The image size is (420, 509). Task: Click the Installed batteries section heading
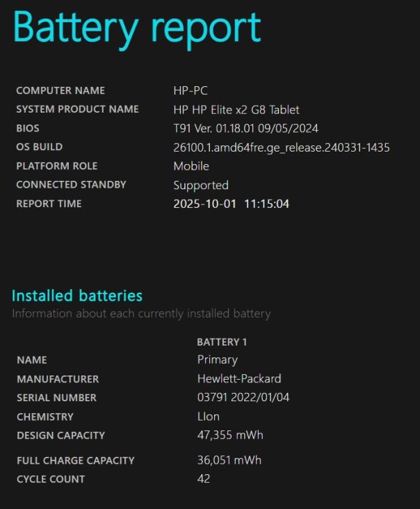coord(77,296)
